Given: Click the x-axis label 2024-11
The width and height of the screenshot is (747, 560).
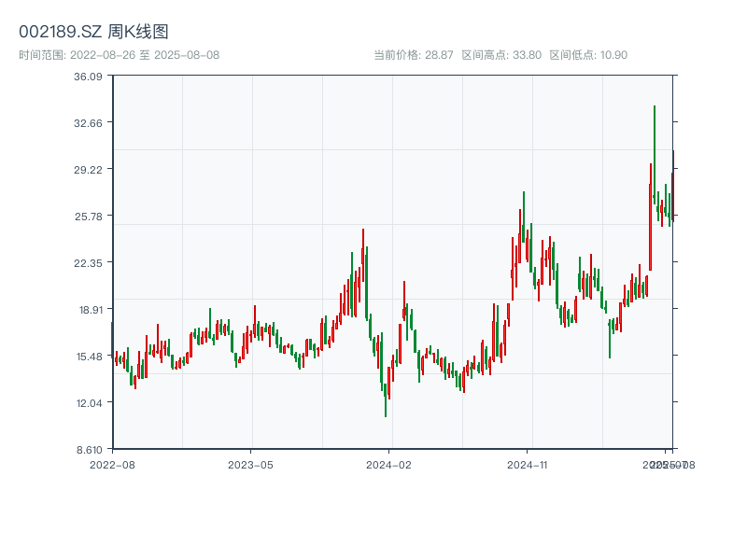Looking at the screenshot, I should (x=527, y=465).
